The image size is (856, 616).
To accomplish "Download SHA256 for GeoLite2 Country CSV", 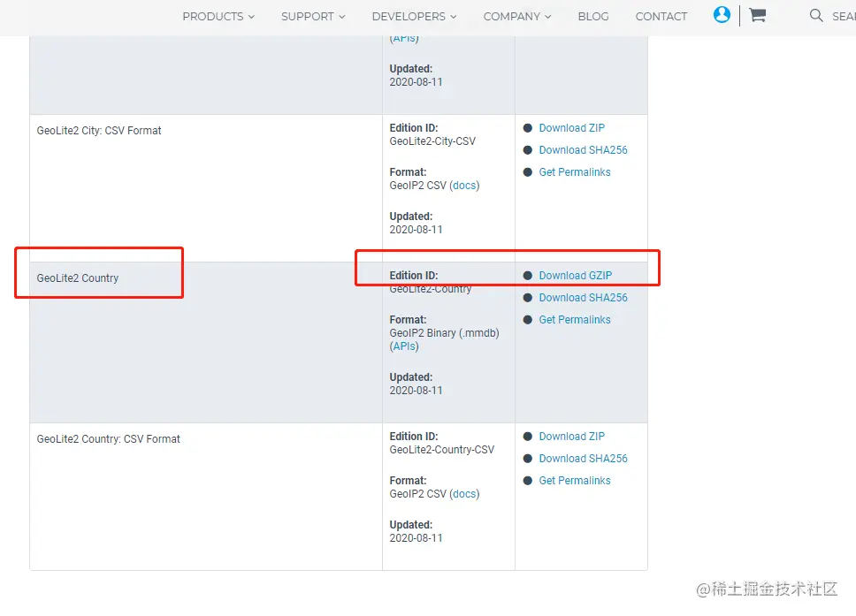I will [583, 459].
